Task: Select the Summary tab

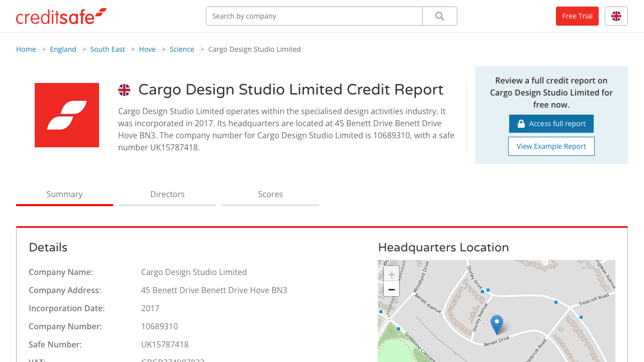Action: pos(64,194)
